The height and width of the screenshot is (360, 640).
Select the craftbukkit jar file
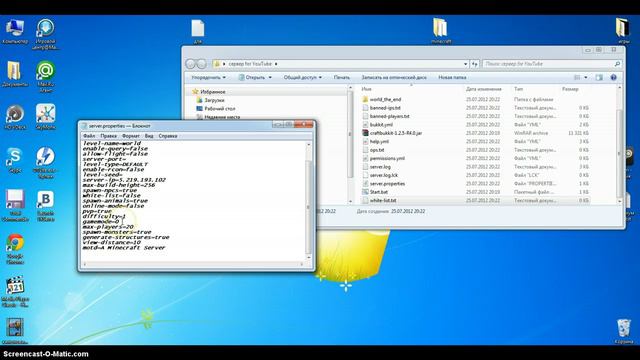[x=396, y=133]
